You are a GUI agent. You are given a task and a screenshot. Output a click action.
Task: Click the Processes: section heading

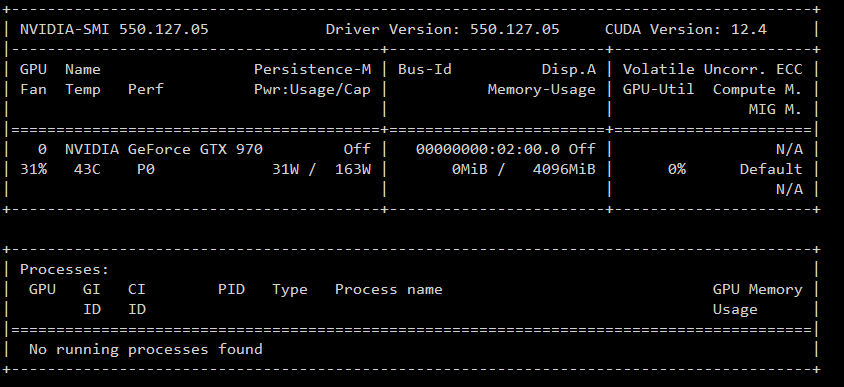coord(65,269)
